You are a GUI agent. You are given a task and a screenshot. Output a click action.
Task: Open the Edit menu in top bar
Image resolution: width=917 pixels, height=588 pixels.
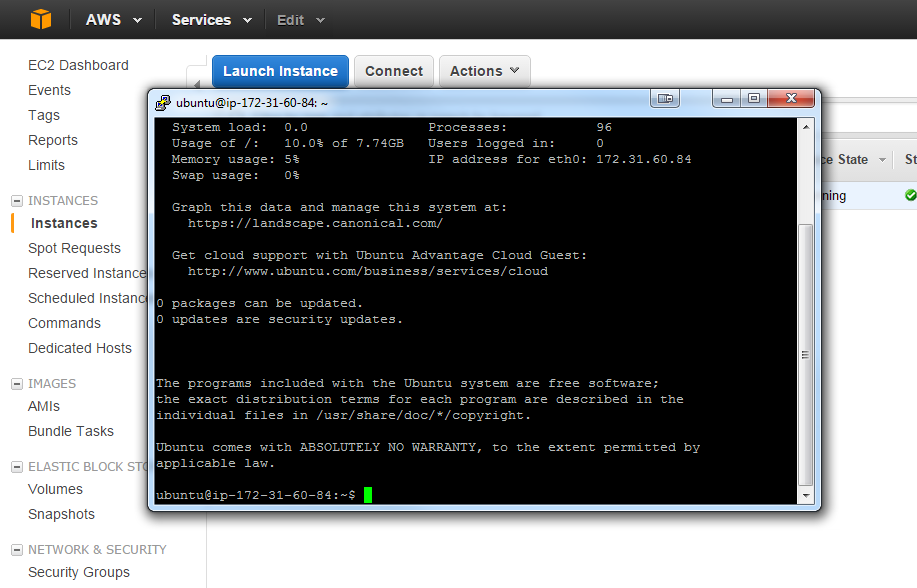301,20
